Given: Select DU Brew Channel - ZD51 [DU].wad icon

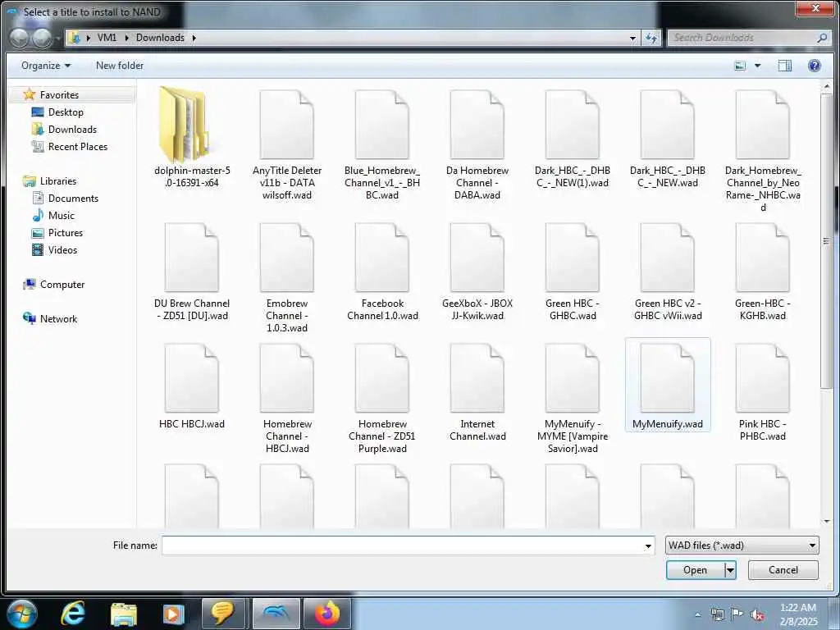Looking at the screenshot, I should click(192, 257).
